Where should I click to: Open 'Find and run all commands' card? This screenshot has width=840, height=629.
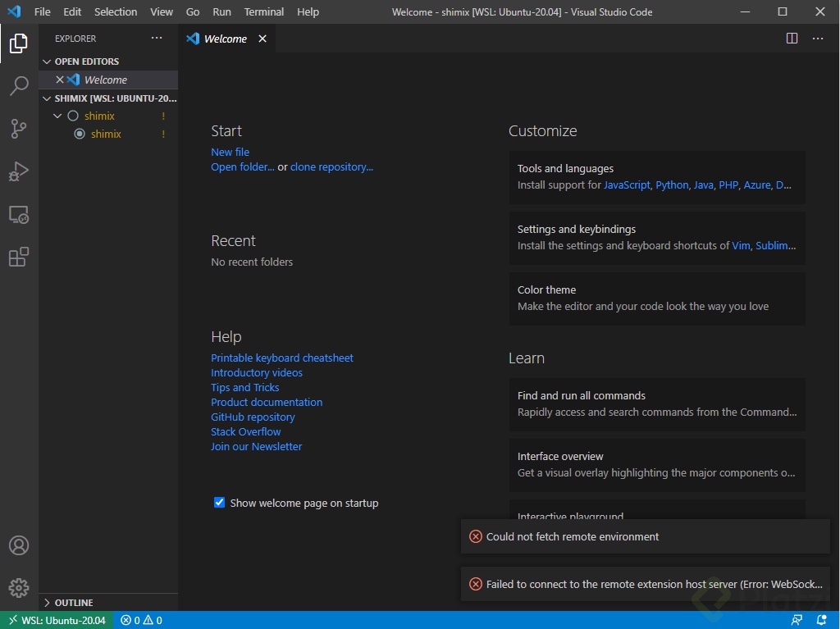tap(657, 404)
